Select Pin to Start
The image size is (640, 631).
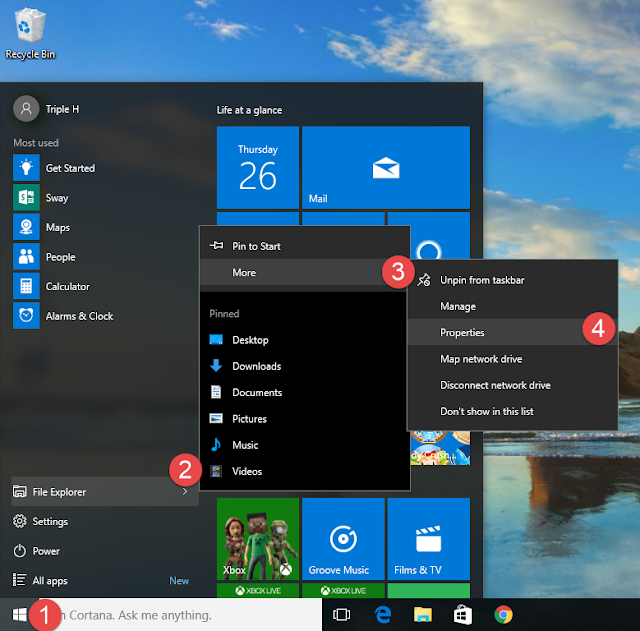pyautogui.click(x=304, y=246)
